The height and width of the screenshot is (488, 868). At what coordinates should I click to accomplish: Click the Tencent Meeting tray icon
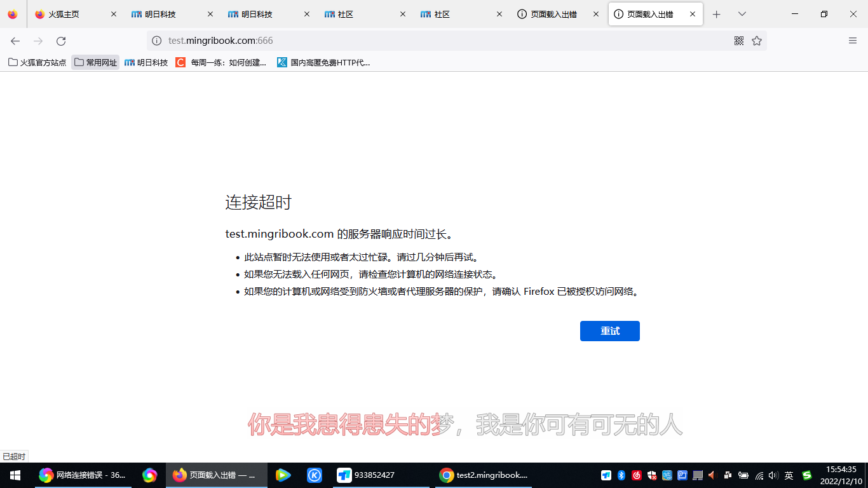point(606,475)
